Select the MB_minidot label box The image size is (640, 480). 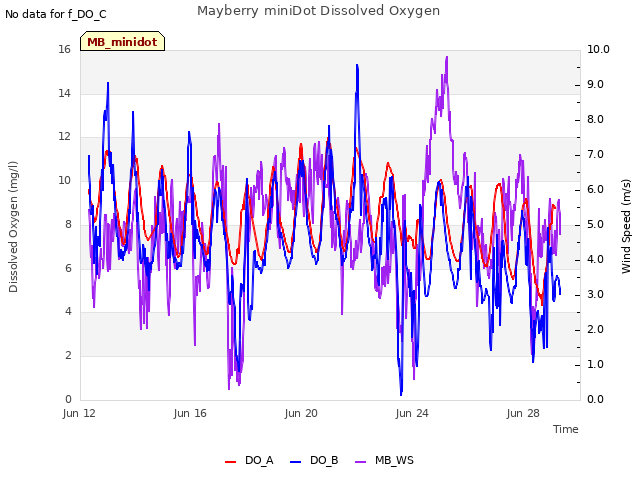click(122, 41)
